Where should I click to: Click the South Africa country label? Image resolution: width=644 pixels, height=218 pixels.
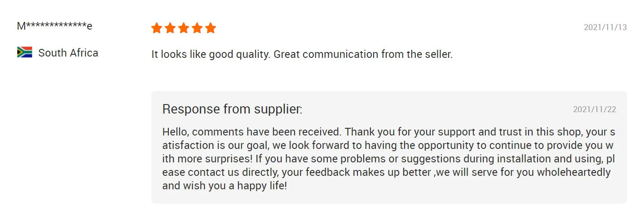click(x=68, y=52)
